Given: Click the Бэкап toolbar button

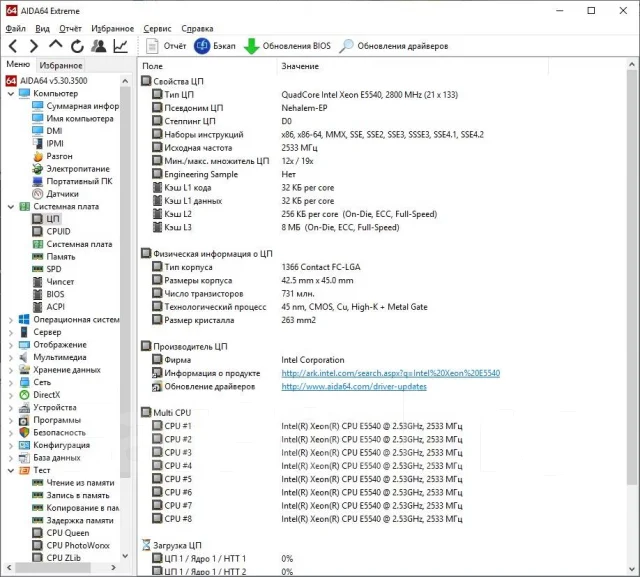Looking at the screenshot, I should point(215,46).
